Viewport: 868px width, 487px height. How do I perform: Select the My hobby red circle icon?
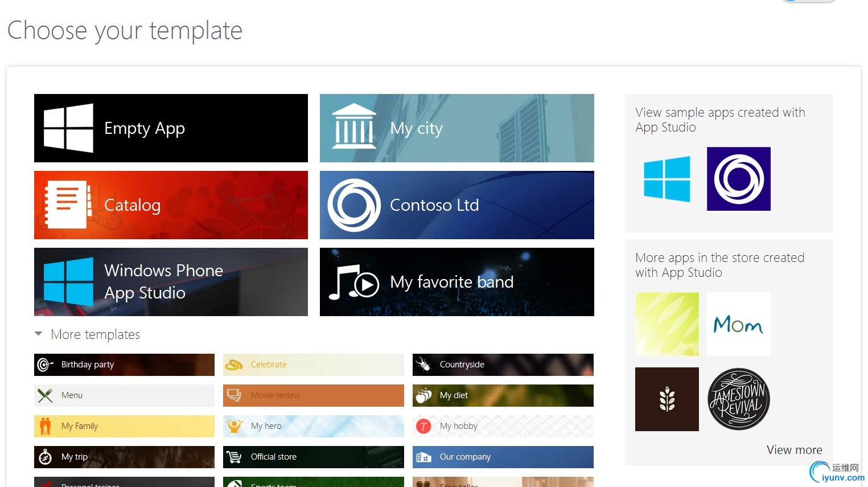tap(423, 426)
